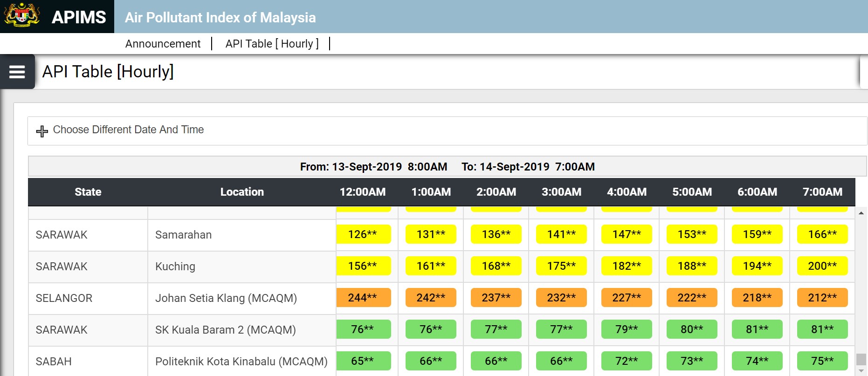Select Kuching 200** value at 7:00AM
Screen dimensions: 868x376
(822, 266)
